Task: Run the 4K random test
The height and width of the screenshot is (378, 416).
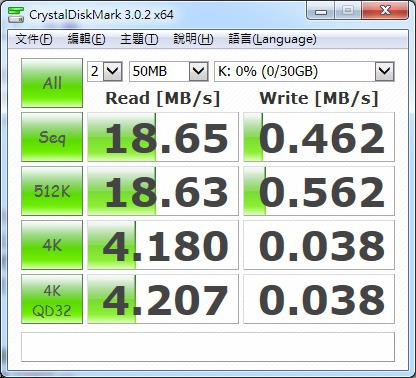Action: (52, 245)
